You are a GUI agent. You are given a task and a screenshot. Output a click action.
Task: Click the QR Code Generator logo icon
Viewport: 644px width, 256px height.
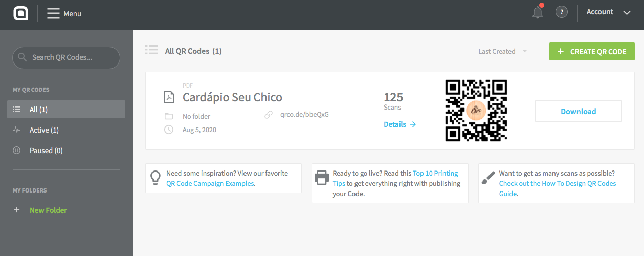click(20, 13)
